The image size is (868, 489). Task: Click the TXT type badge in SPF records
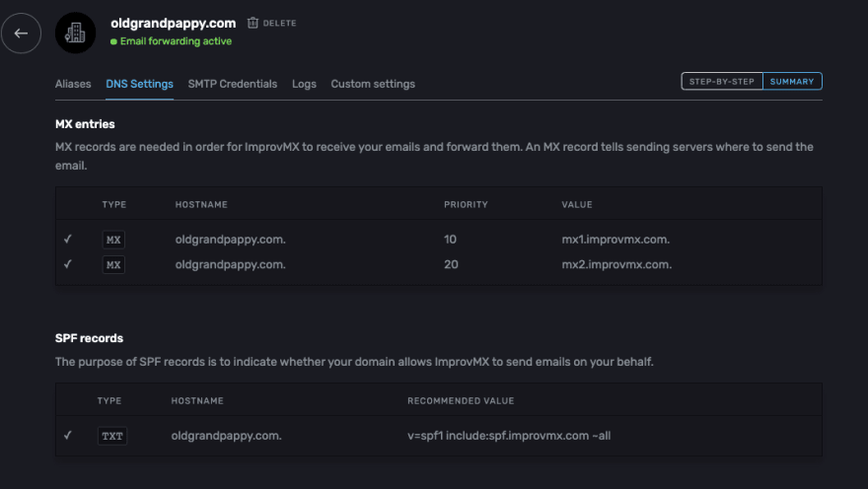[x=112, y=436]
